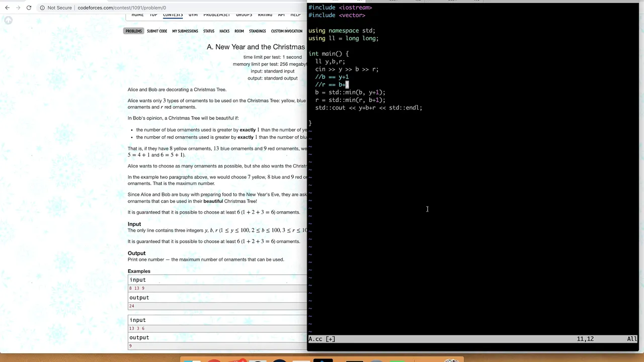Click the 'std::cout << y+b+r' line
The width and height of the screenshot is (644, 362).
click(x=368, y=108)
